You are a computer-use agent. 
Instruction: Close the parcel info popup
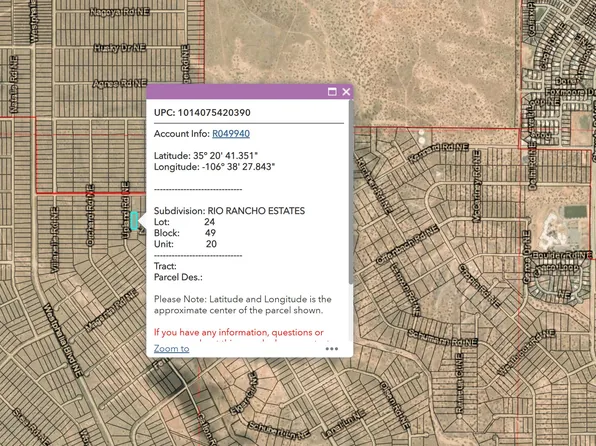click(346, 92)
